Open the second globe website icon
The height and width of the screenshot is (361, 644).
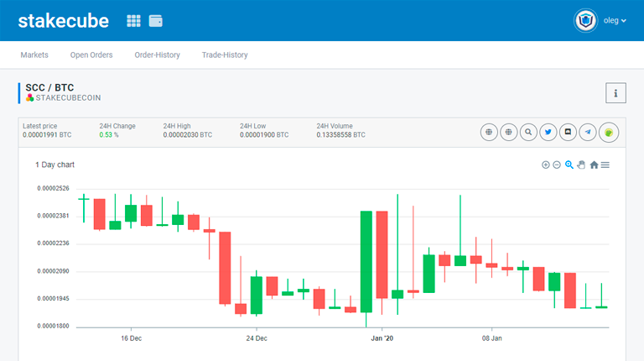tap(508, 133)
